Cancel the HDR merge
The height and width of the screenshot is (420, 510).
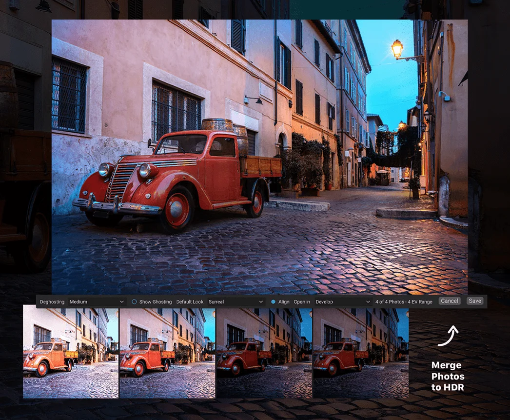(450, 301)
